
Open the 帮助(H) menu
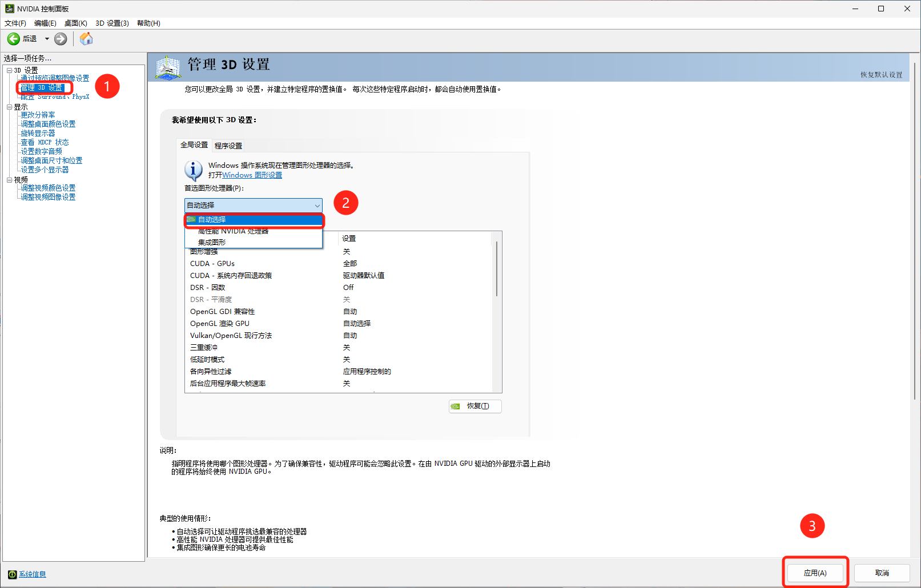(x=148, y=23)
